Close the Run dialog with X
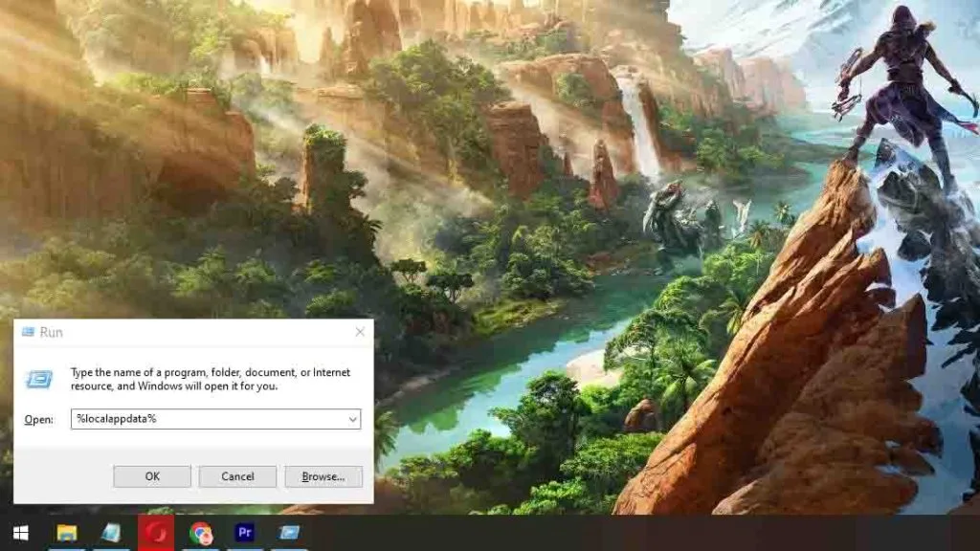This screenshot has width=980, height=551. (360, 332)
